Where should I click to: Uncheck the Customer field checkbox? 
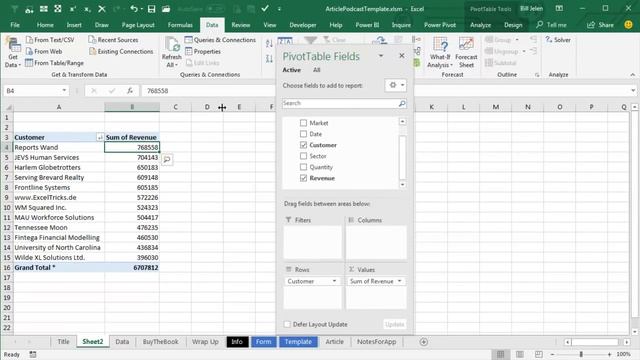click(x=303, y=145)
